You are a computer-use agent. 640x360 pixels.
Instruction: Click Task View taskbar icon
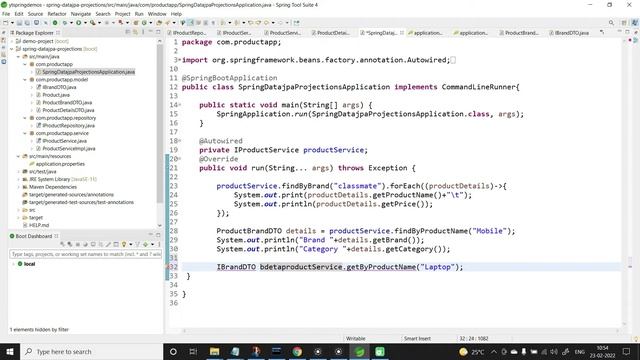click(193, 351)
